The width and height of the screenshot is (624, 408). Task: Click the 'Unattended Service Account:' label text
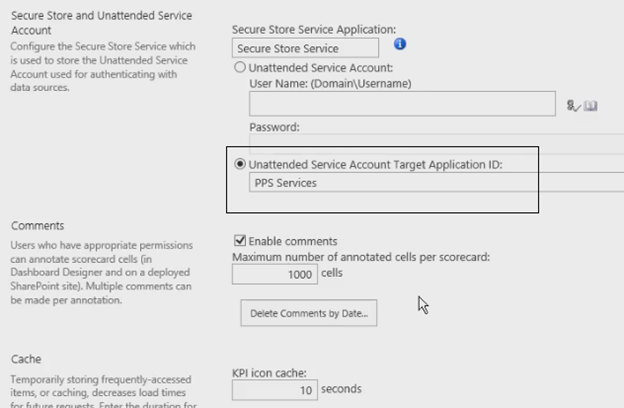(x=321, y=68)
